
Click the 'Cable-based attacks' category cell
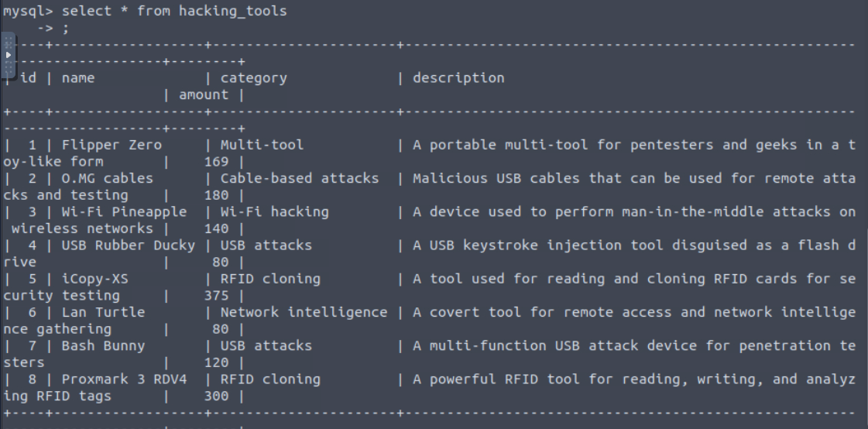[300, 179]
